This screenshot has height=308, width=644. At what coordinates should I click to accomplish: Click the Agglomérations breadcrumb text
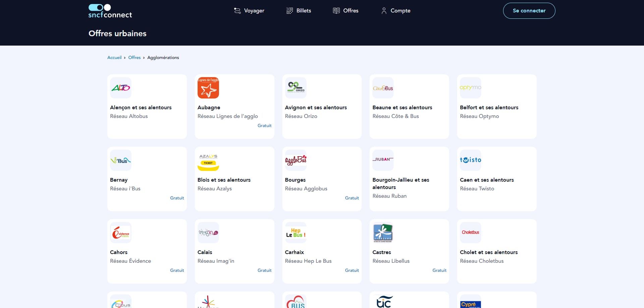click(x=163, y=58)
